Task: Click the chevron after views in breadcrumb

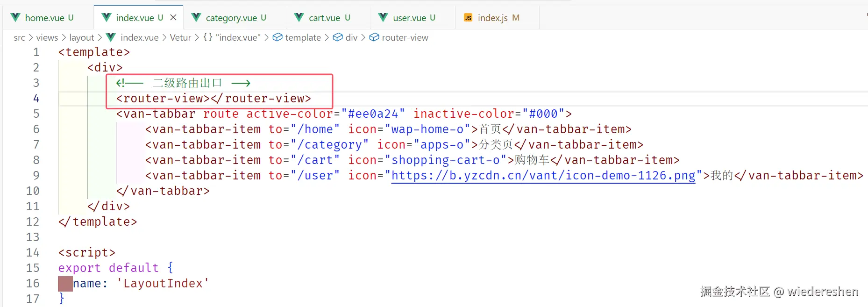Action: 64,37
